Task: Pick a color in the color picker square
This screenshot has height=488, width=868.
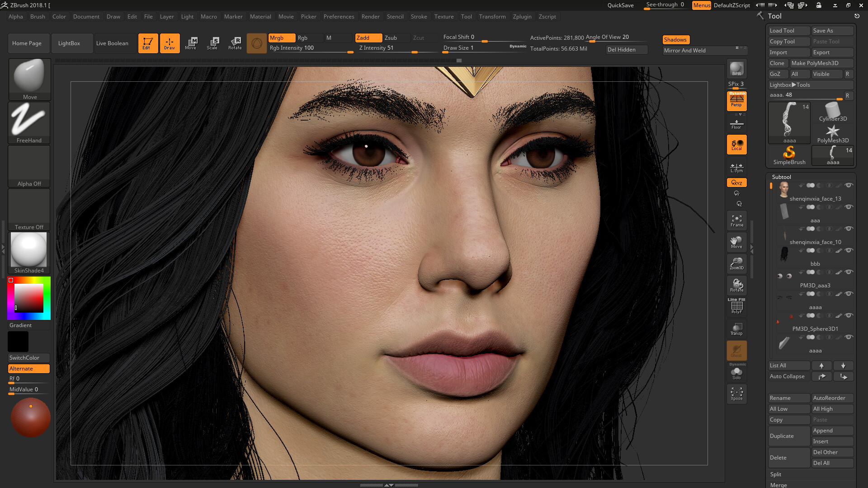Action: pyautogui.click(x=29, y=298)
